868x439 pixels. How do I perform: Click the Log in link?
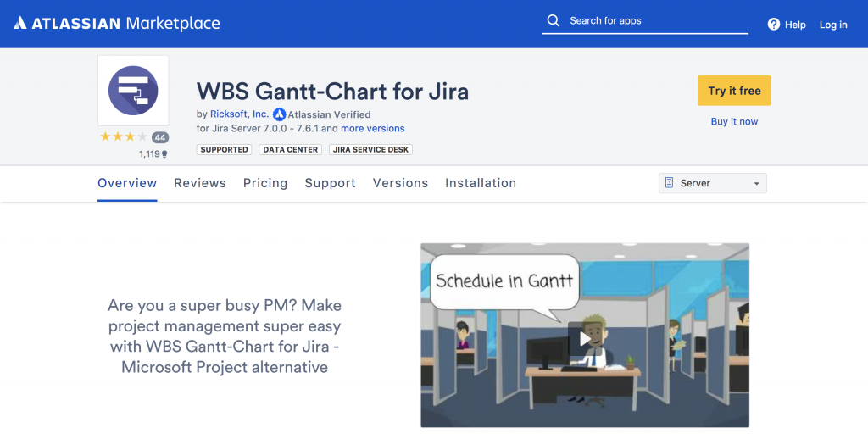point(833,25)
